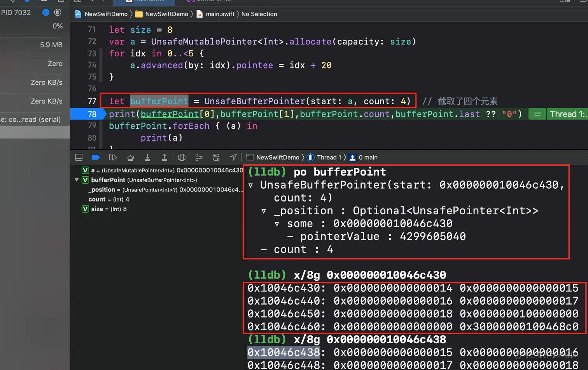Select the _position row in the variables view
The image size is (588, 370).
165,190
